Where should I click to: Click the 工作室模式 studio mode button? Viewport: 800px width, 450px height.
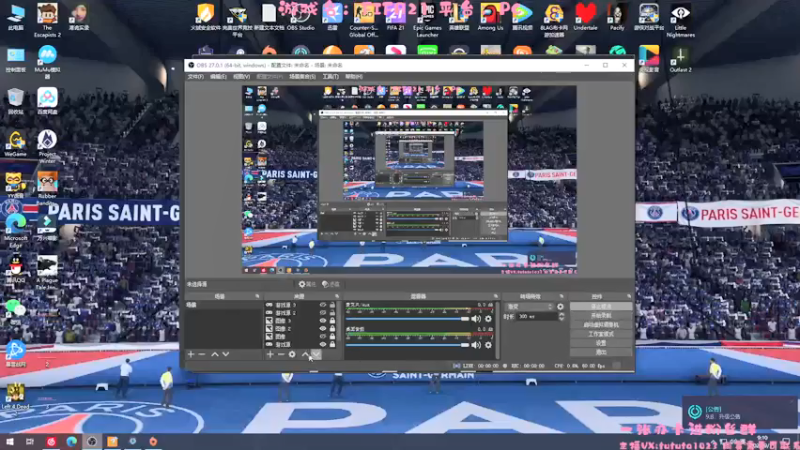tap(601, 334)
